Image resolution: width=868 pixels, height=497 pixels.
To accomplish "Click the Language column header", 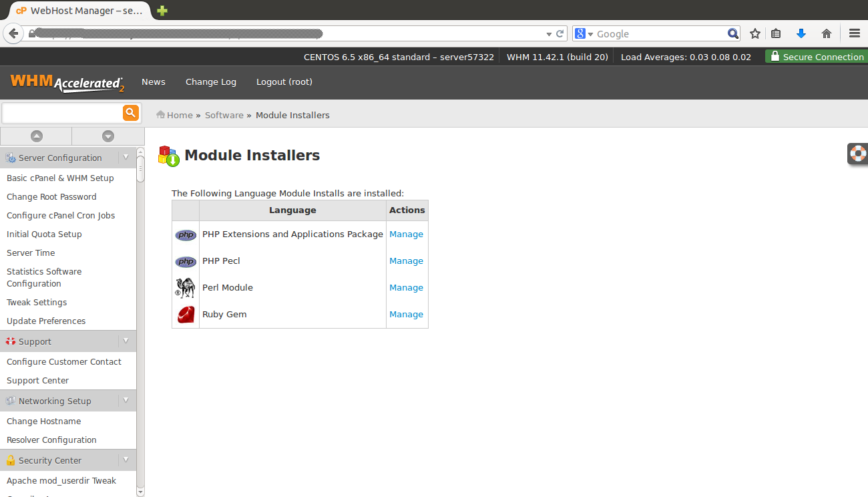I will click(x=292, y=210).
